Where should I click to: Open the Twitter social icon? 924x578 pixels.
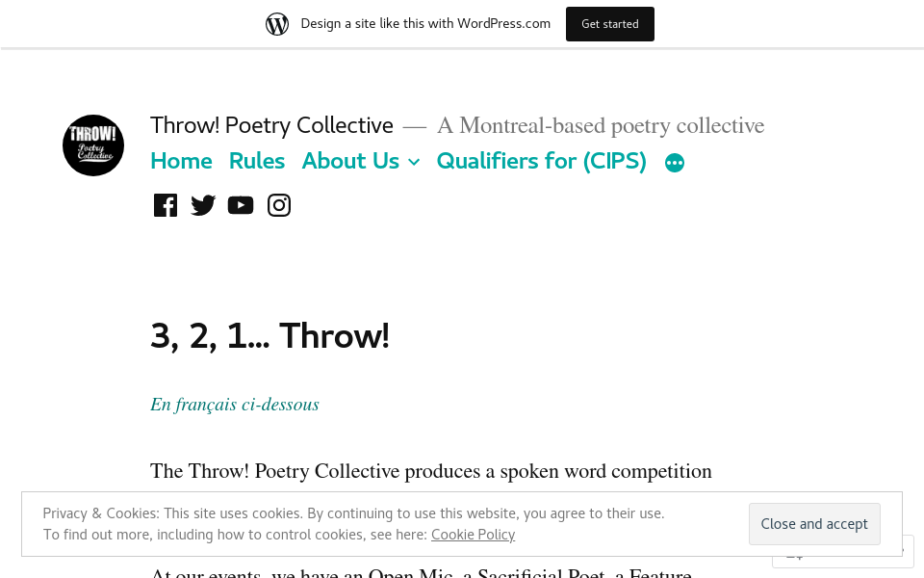point(203,205)
